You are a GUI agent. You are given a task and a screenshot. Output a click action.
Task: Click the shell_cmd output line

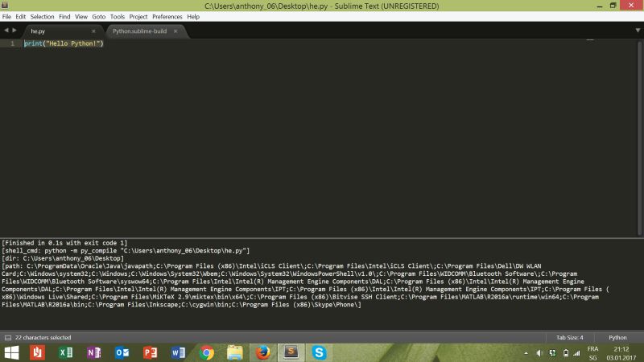point(126,251)
